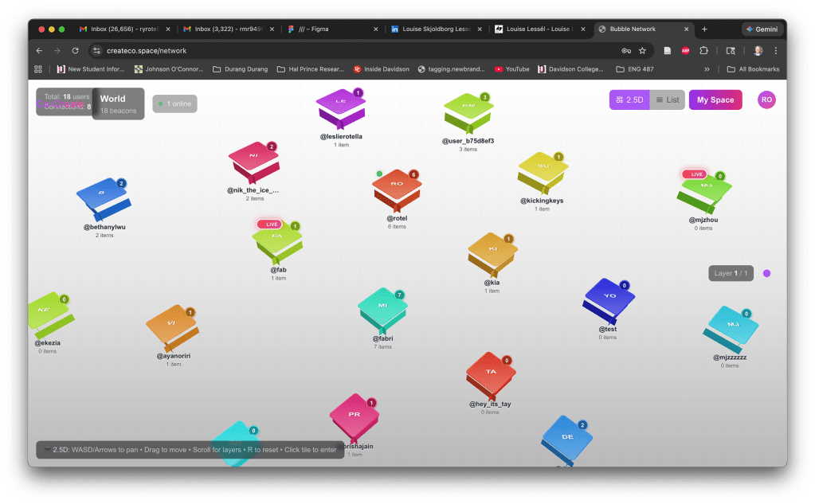Viewport: 815px width, 504px height.
Task: Click the My Space button
Action: (x=715, y=100)
